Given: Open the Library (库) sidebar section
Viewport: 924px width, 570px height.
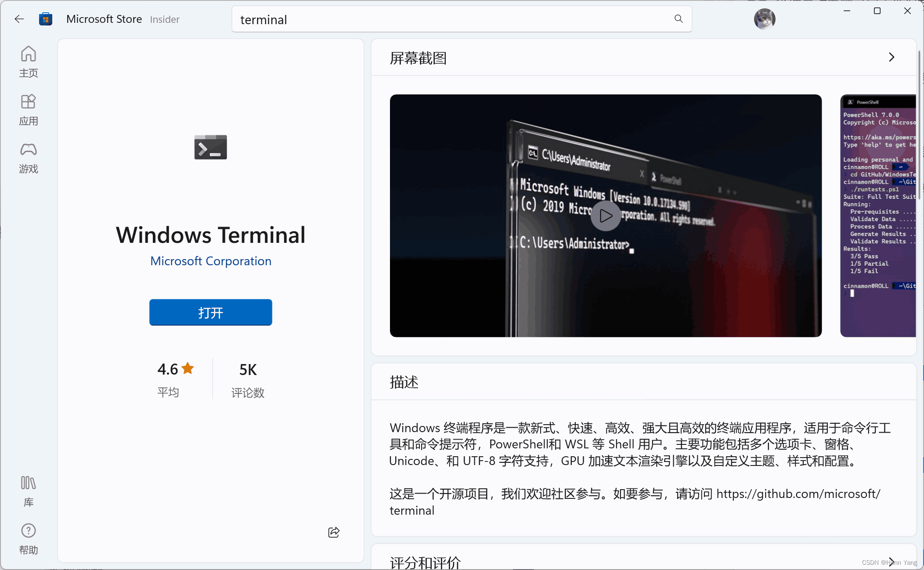Looking at the screenshot, I should pos(29,491).
